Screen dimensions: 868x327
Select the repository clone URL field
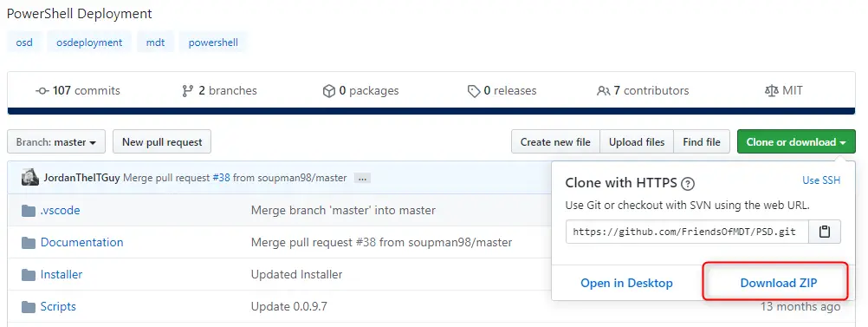tap(687, 232)
